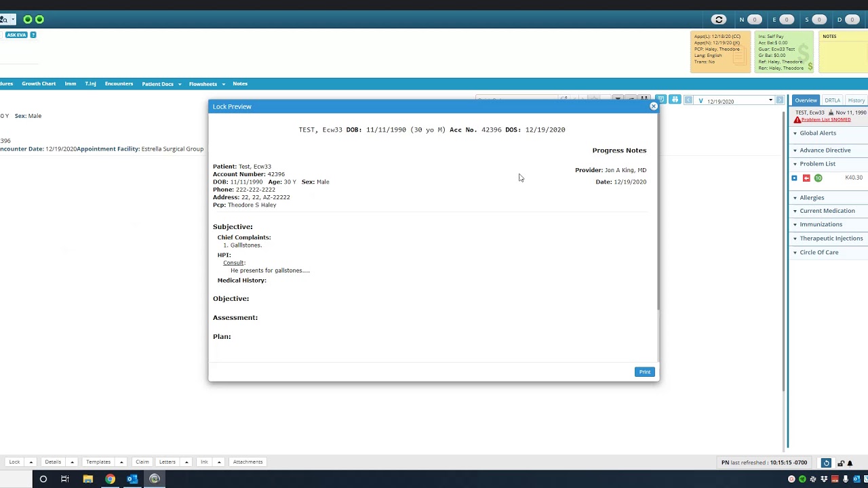The width and height of the screenshot is (868, 488).
Task: Expand the Current Medication section
Action: pyautogui.click(x=795, y=211)
